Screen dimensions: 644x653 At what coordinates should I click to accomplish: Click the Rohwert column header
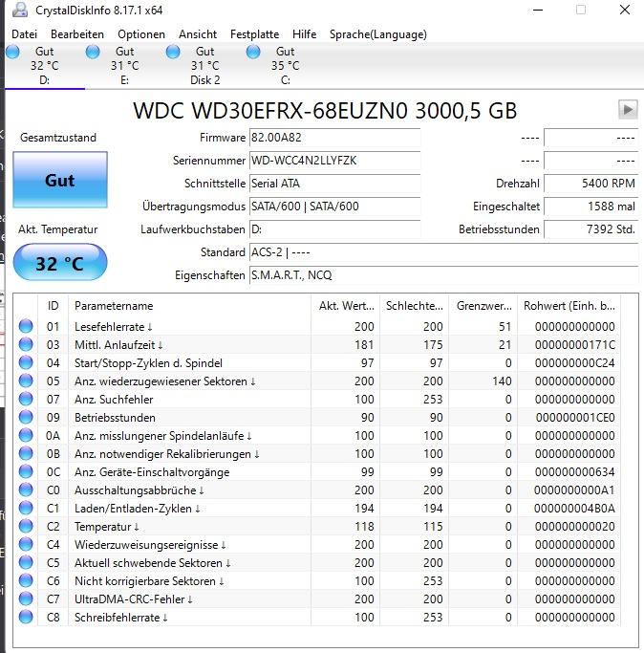tap(569, 306)
